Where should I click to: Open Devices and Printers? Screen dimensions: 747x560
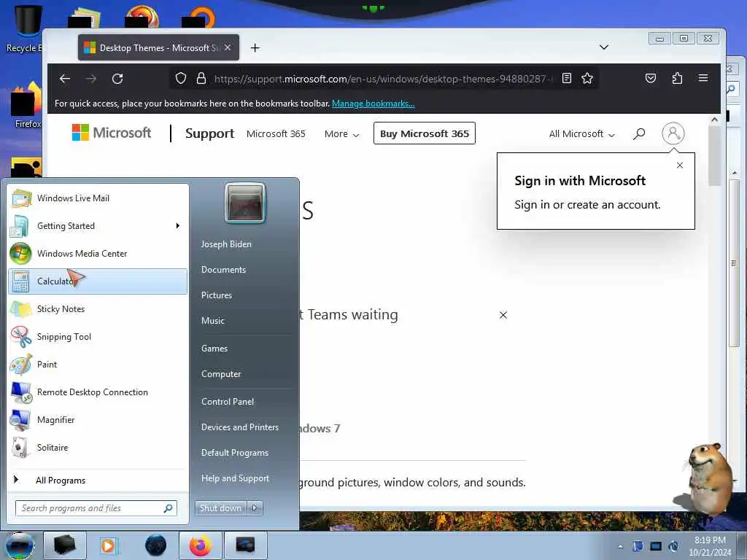click(x=239, y=427)
